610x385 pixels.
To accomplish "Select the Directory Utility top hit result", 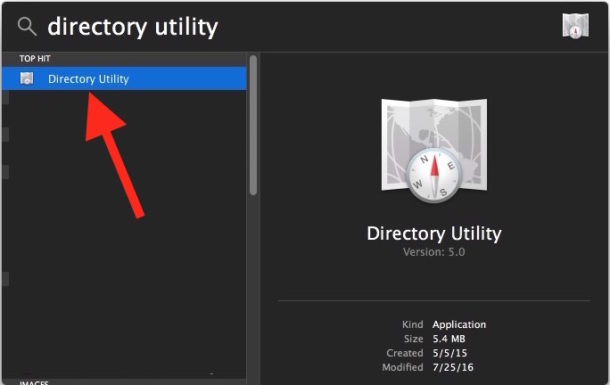I will tap(124, 79).
